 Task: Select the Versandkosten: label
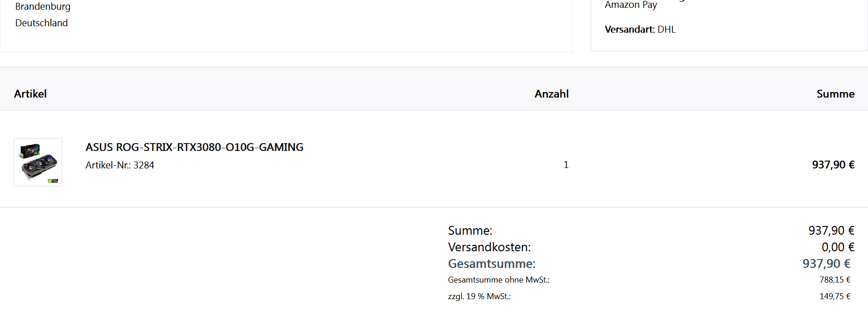tap(489, 247)
